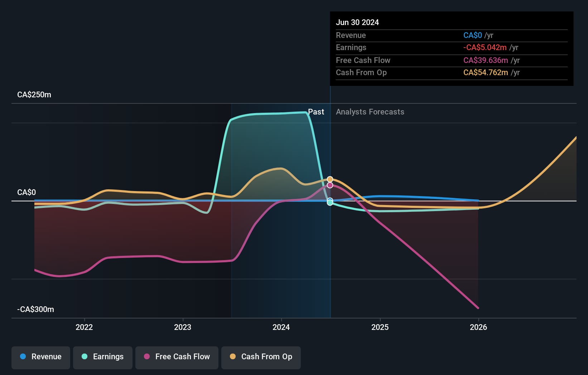The height and width of the screenshot is (375, 588).
Task: Toggle the Earnings series legend
Action: point(103,357)
